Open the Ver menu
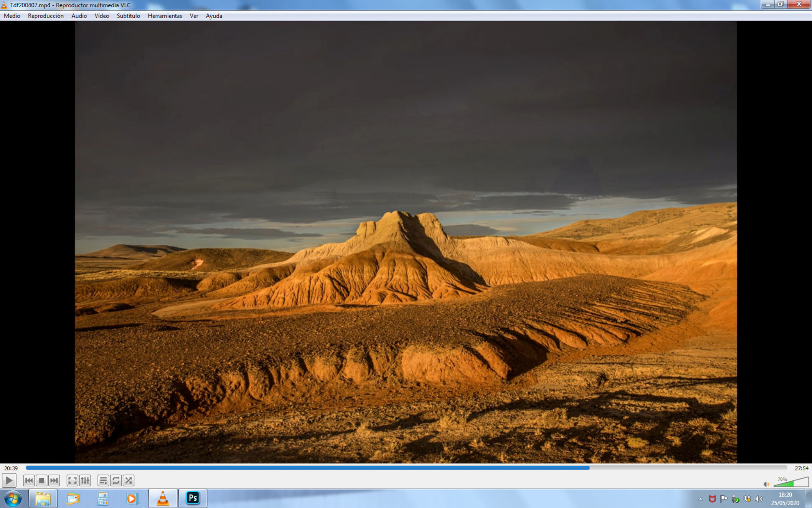This screenshot has width=812, height=508. tap(194, 16)
